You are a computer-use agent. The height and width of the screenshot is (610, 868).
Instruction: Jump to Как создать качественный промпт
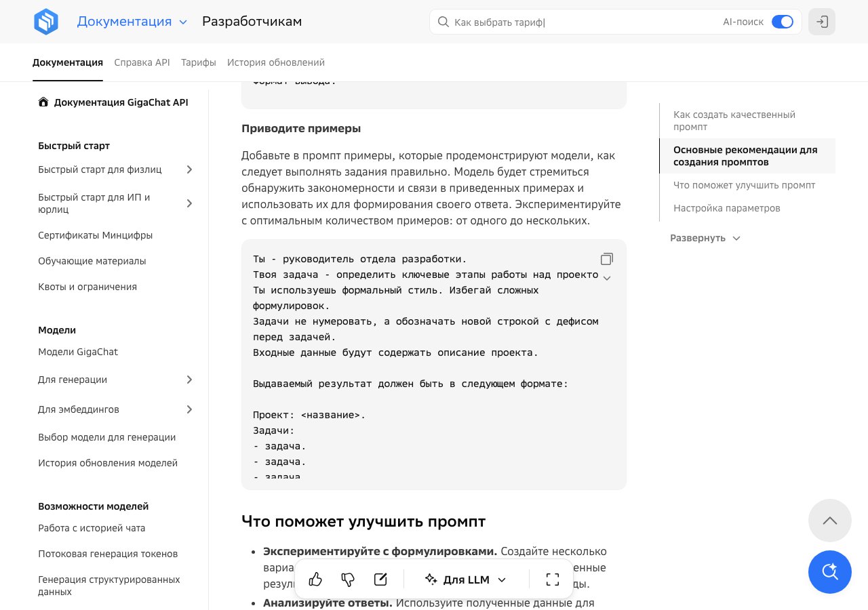tap(734, 121)
